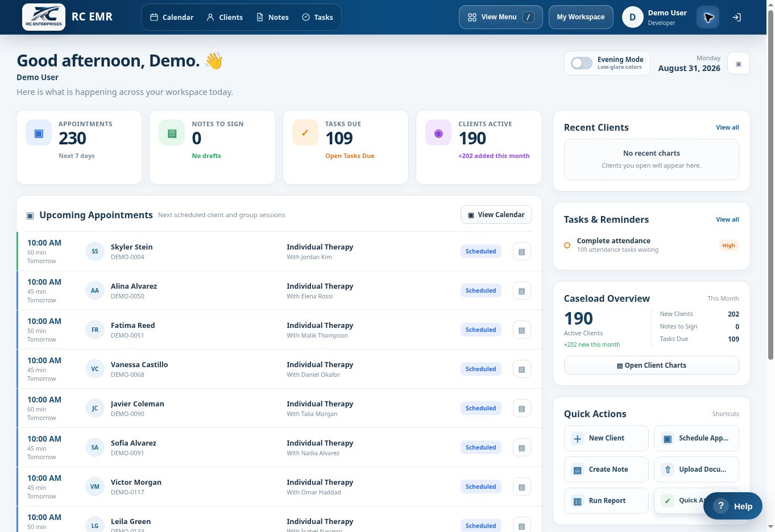Click the 'No recent charts' placeholder
Image resolution: width=775 pixels, height=532 pixels.
(x=651, y=159)
